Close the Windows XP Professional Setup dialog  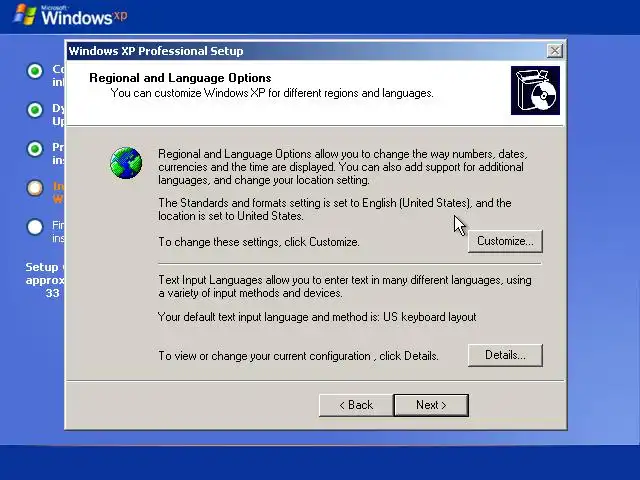coord(554,51)
